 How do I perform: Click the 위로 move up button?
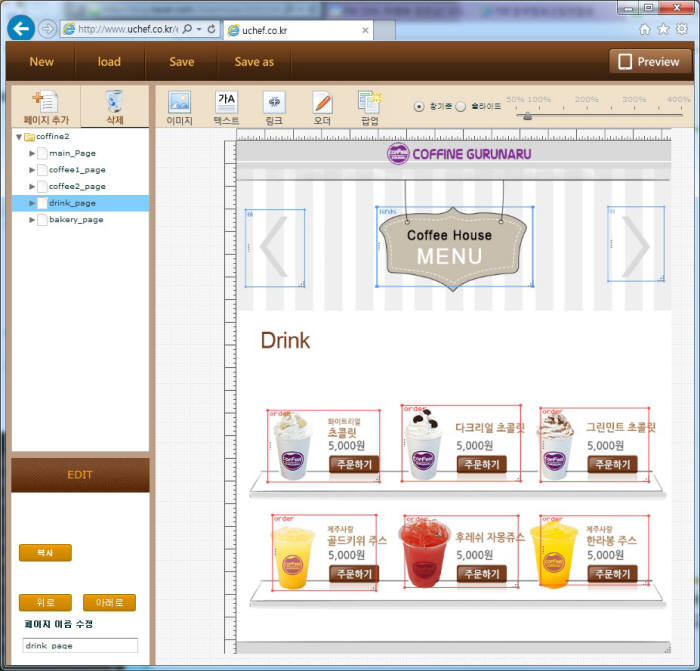[45, 603]
